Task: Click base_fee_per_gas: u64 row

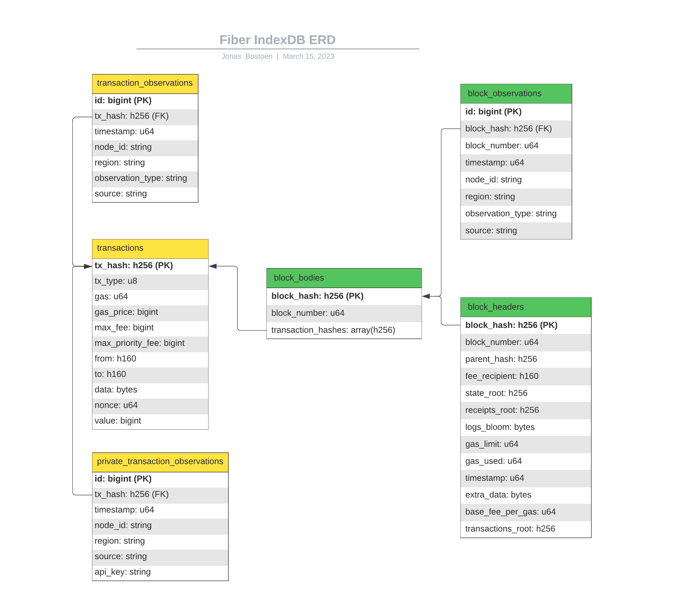Action: click(526, 512)
